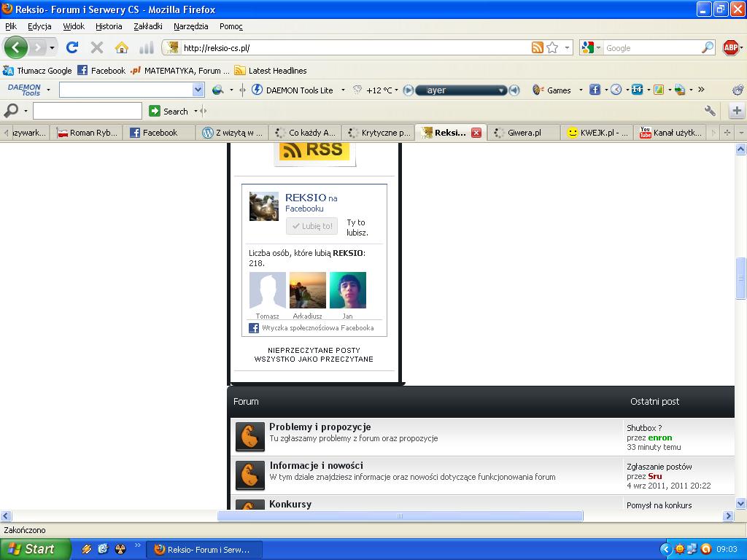The image size is (747, 560).
Task: Click the RSS feed icon in address bar
Action: [x=537, y=47]
